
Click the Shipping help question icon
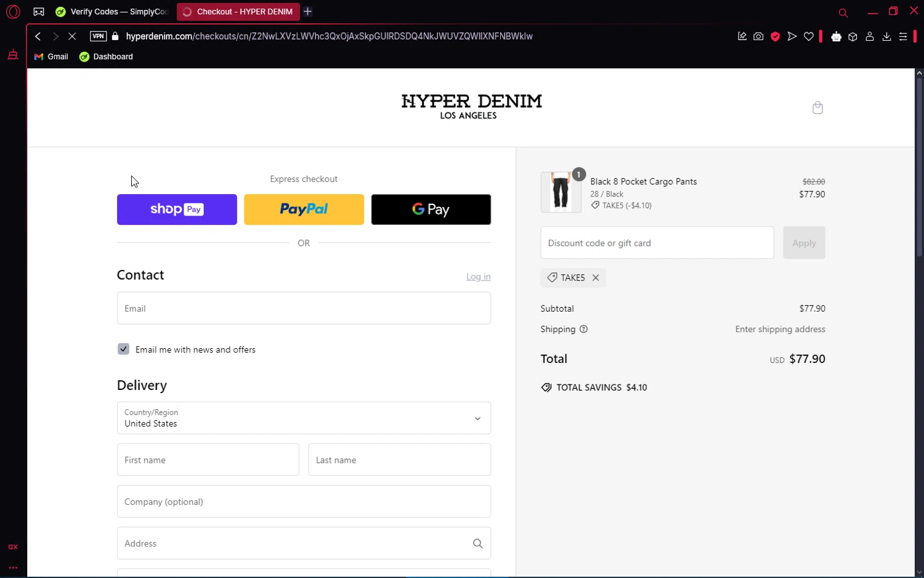click(x=583, y=329)
